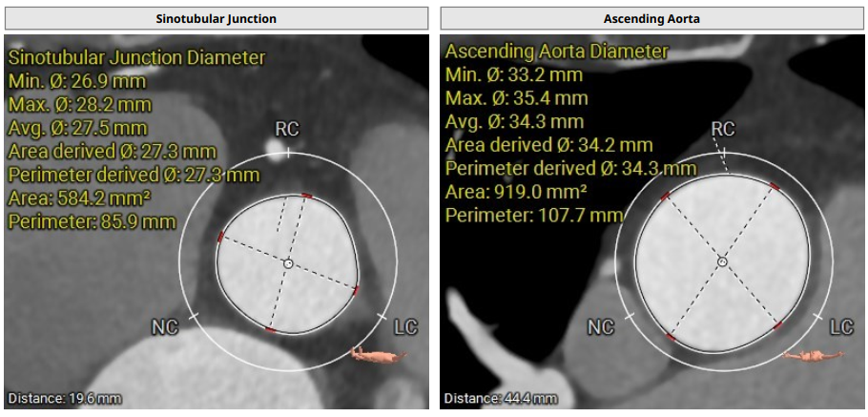Click the Sinotubular Junction Diameter title text
This screenshot has width=868, height=417.
(136, 57)
